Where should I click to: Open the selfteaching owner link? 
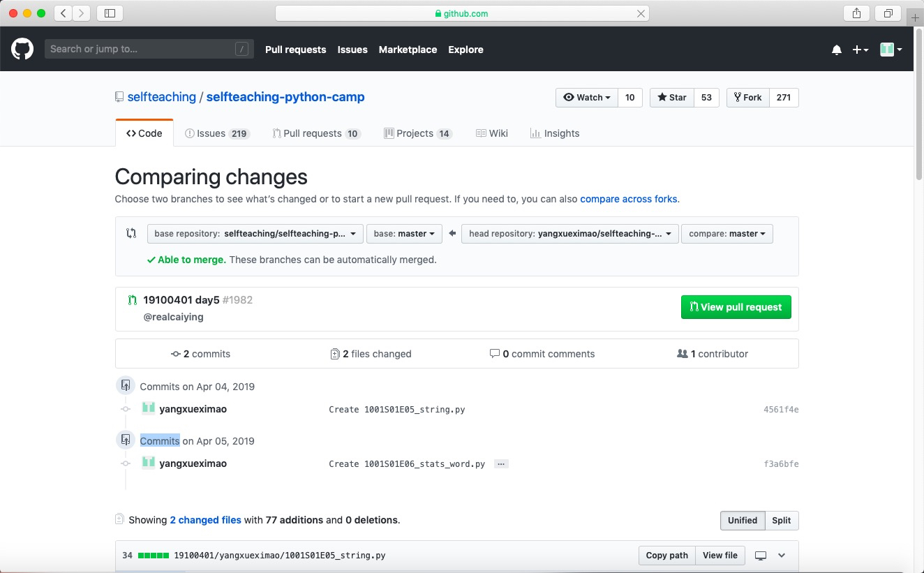(x=162, y=97)
